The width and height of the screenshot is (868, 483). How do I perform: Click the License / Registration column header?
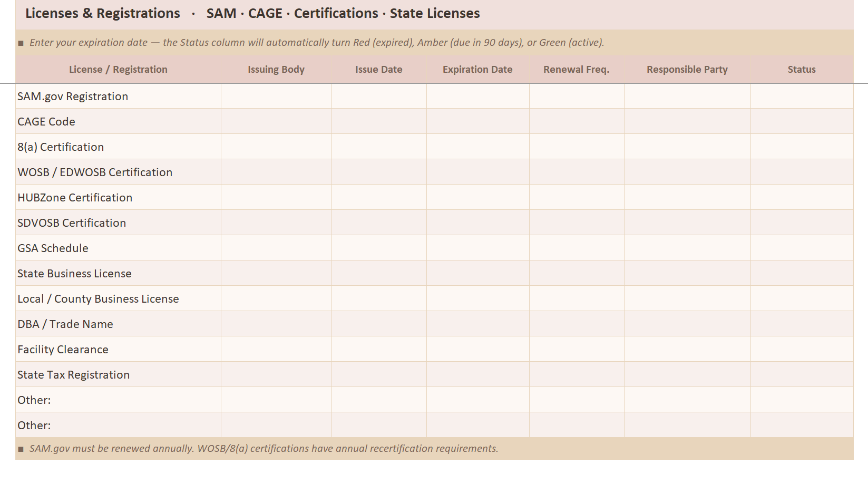point(118,69)
